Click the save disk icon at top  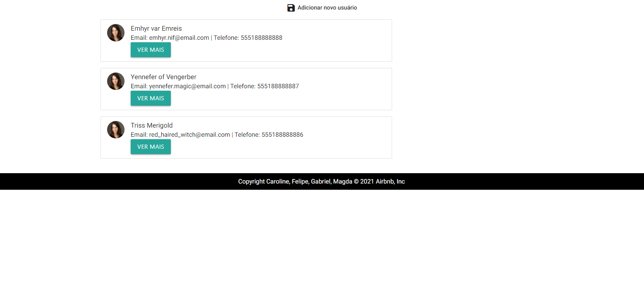291,7
